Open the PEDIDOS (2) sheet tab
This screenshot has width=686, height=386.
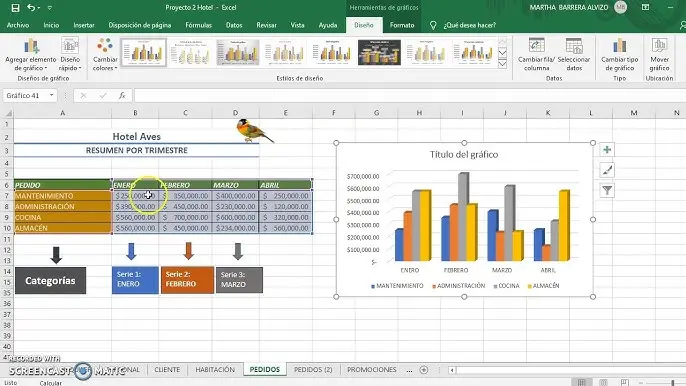[313, 370]
